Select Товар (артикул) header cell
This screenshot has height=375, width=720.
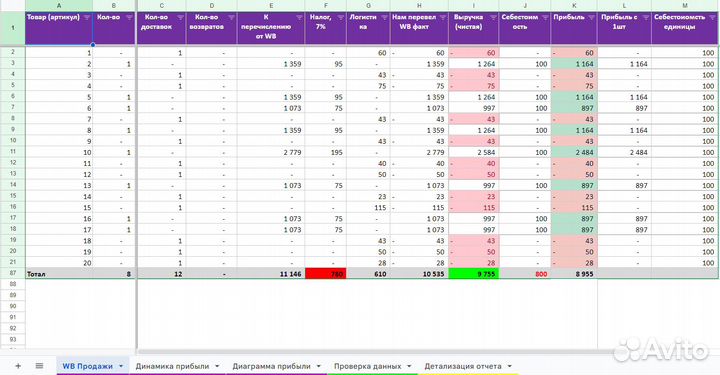click(x=59, y=28)
